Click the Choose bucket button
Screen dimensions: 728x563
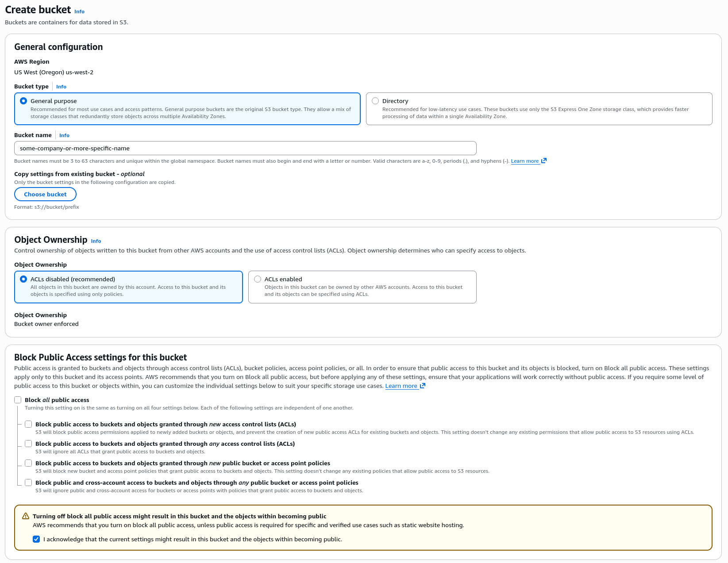45,194
